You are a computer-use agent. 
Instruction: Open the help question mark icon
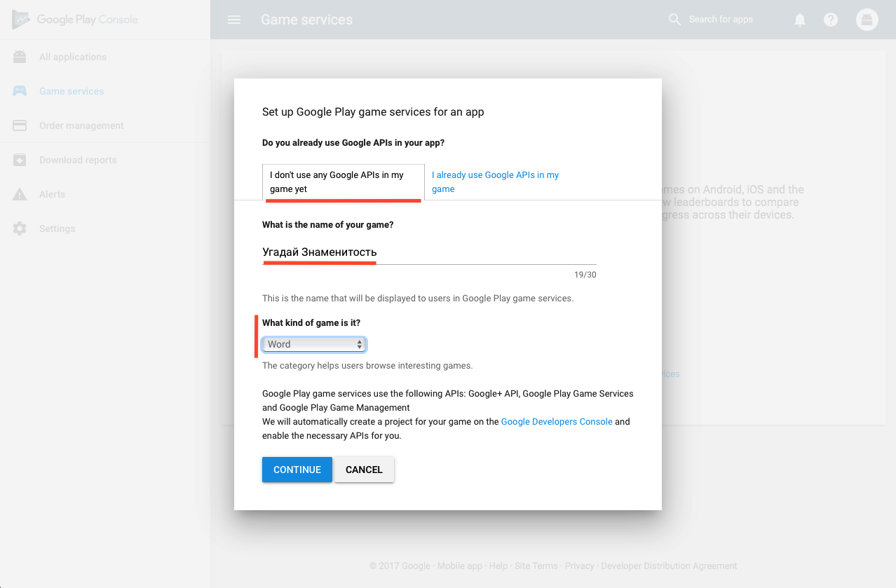click(831, 20)
